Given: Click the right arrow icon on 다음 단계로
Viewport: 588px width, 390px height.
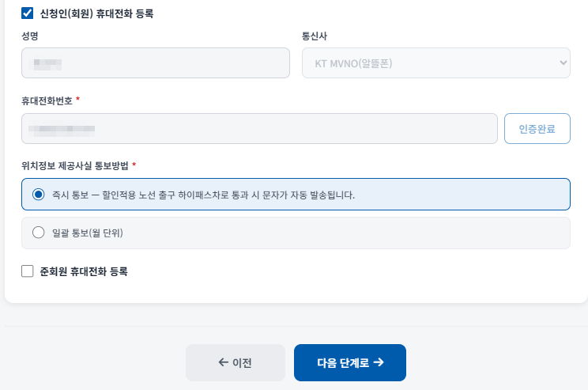Looking at the screenshot, I should 379,362.
